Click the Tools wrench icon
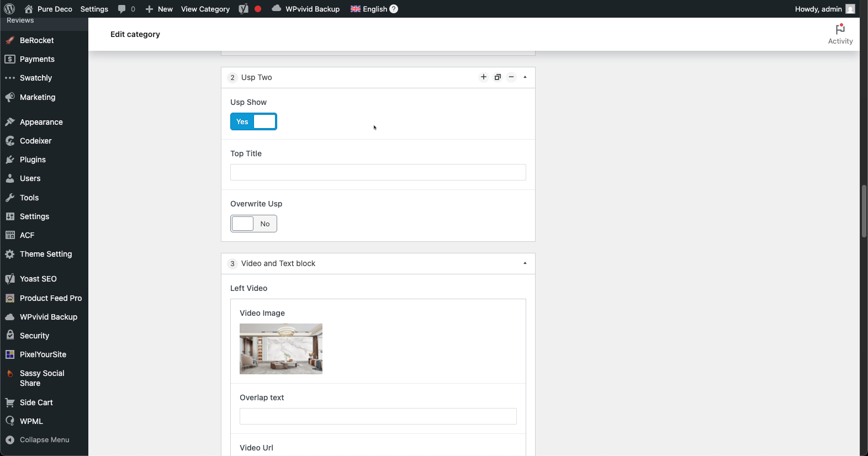This screenshot has height=456, width=868. [x=10, y=198]
